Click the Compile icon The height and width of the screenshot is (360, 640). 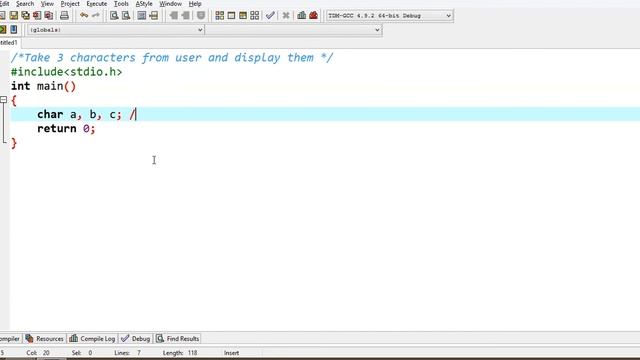(220, 16)
